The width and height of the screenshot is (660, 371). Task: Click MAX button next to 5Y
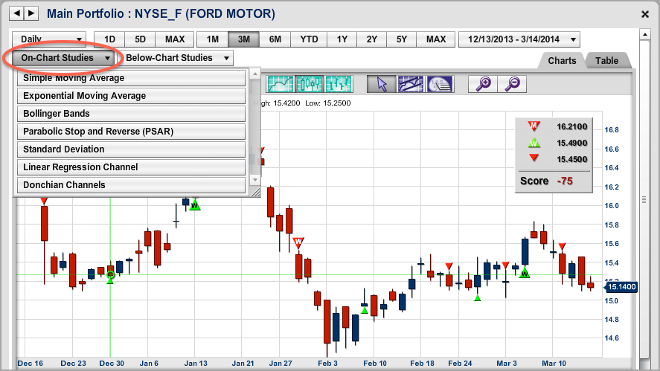pyautogui.click(x=436, y=39)
